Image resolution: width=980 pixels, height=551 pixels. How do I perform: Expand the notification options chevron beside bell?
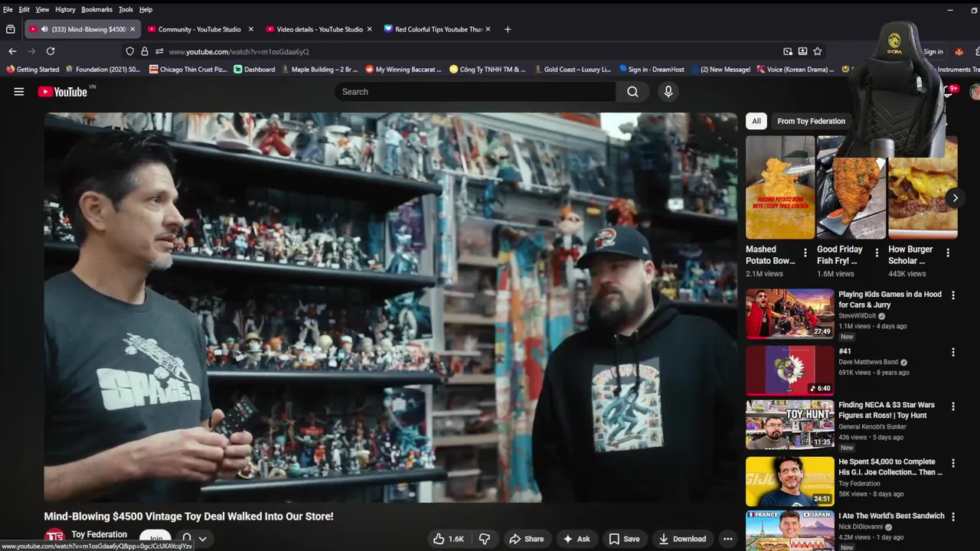pyautogui.click(x=203, y=539)
